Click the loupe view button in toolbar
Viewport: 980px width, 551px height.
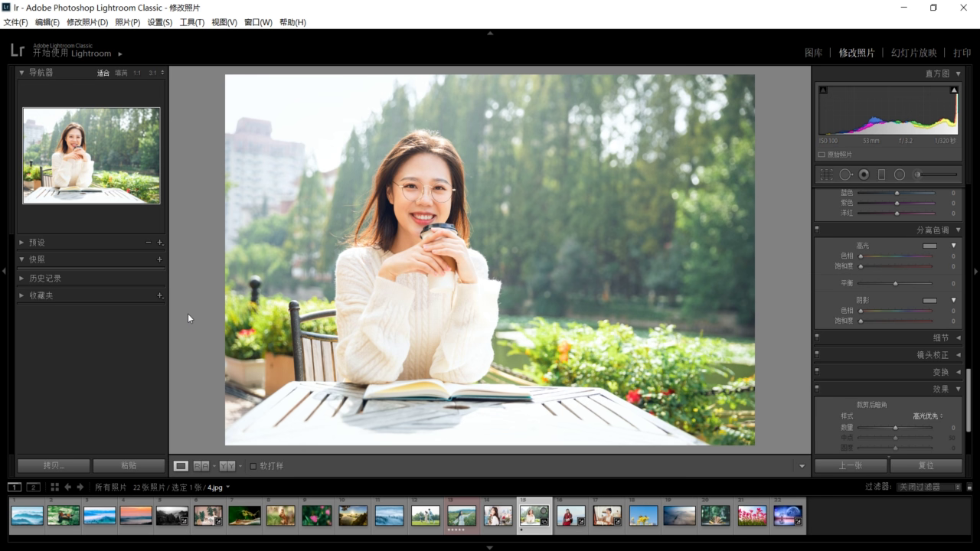tap(181, 466)
